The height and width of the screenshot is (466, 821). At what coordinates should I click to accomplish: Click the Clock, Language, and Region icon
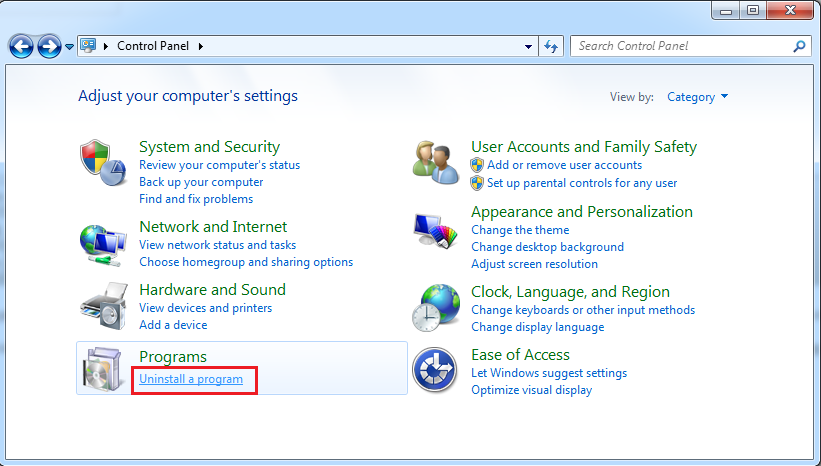436,308
